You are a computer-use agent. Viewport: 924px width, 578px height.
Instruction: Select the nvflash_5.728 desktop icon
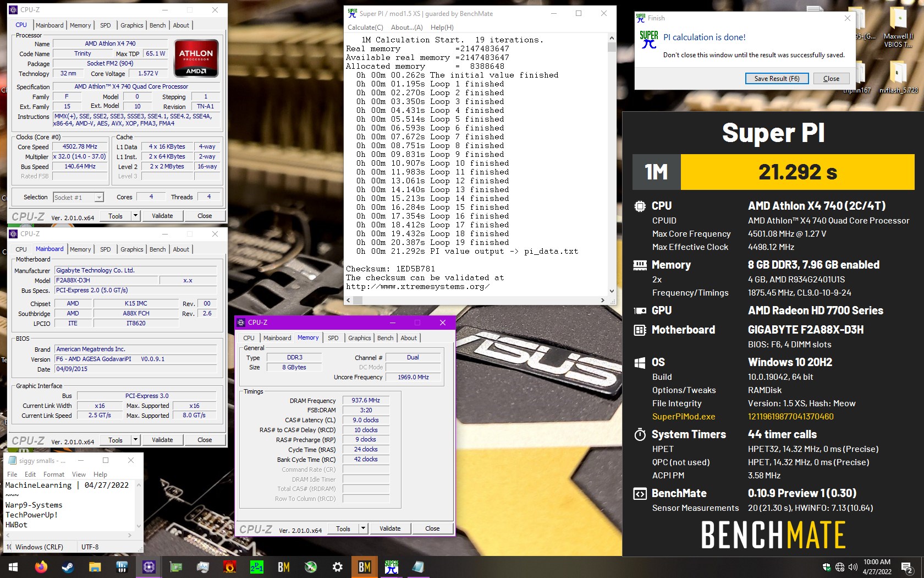point(898,76)
